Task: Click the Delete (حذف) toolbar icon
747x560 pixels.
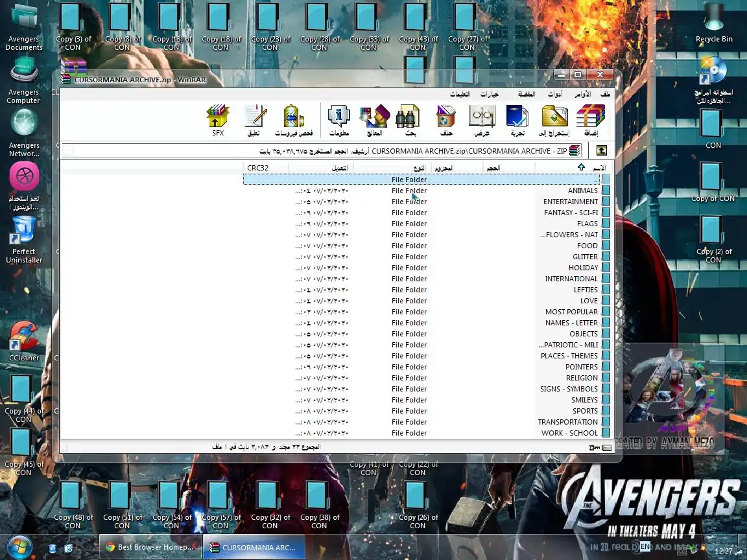Action: click(446, 120)
